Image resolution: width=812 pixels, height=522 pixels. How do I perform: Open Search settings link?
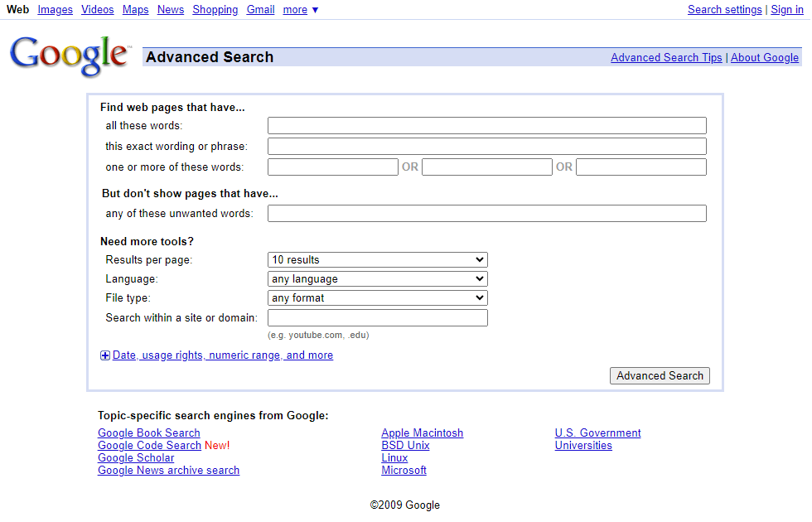724,9
